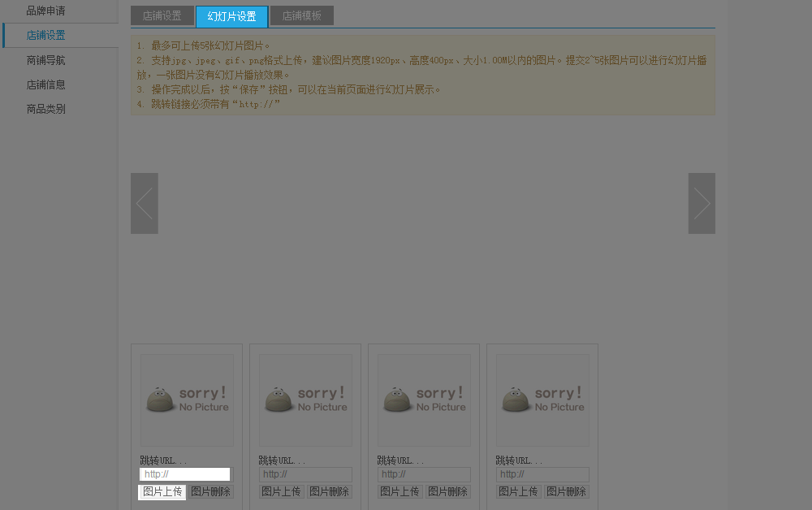Focus the first slide's URL input field
The height and width of the screenshot is (510, 812).
pyautogui.click(x=185, y=474)
